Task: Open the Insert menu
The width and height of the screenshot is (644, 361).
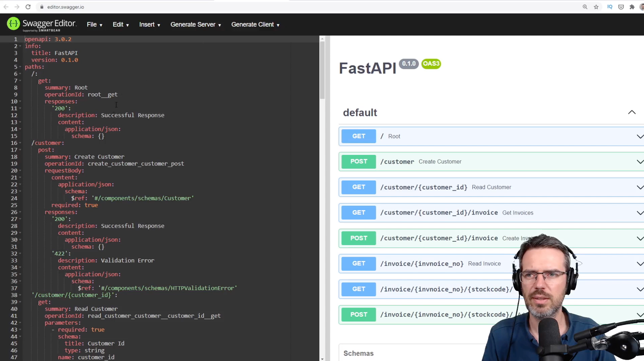Action: point(150,25)
